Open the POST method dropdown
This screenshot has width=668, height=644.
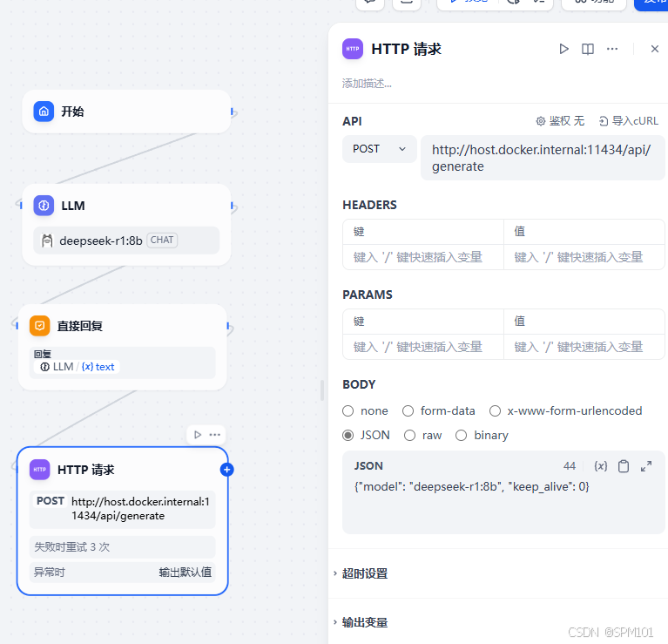click(x=379, y=149)
